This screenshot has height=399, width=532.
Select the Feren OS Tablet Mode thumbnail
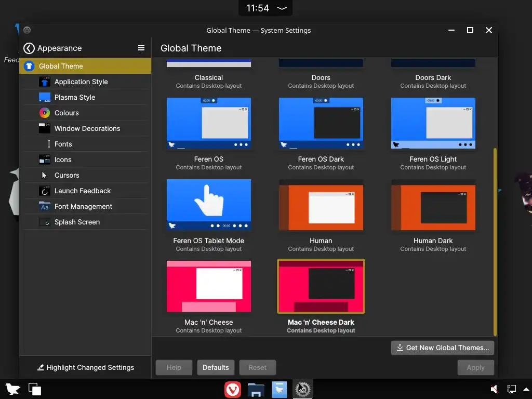click(x=209, y=205)
